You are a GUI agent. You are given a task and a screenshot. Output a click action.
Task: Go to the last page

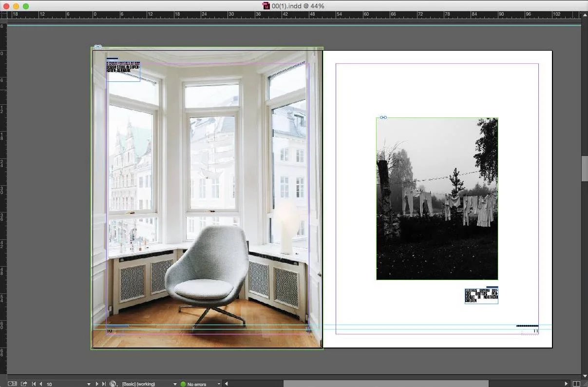(x=104, y=384)
